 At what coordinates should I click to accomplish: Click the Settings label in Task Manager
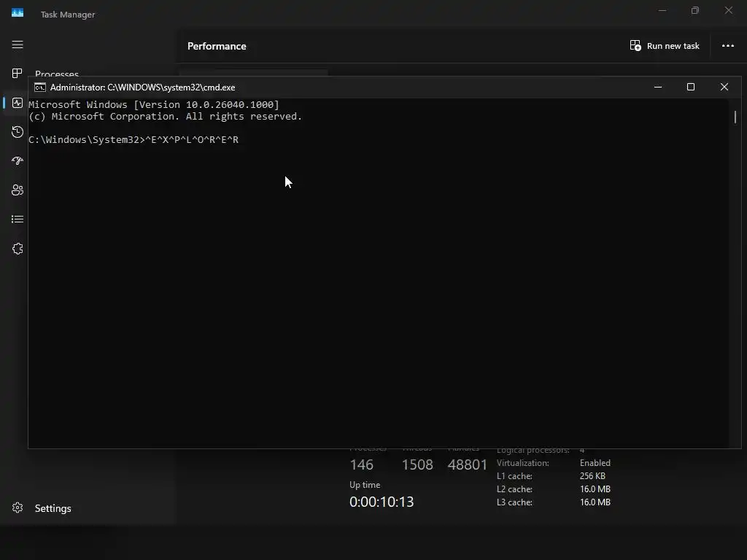[x=53, y=508]
